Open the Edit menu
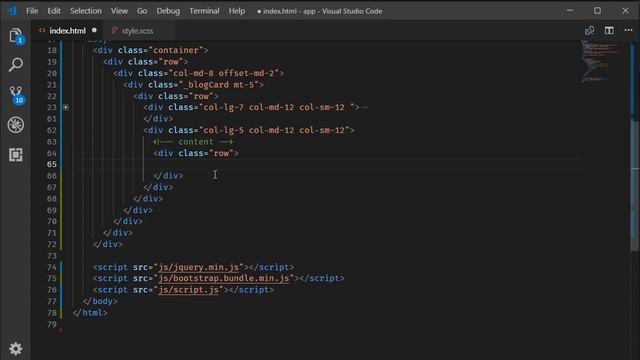Viewport: 640px width, 360px height. click(54, 11)
